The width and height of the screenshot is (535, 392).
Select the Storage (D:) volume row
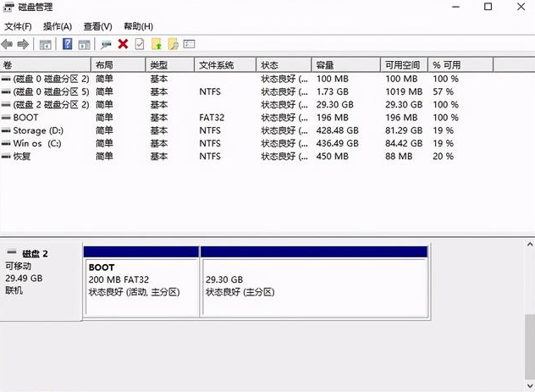(246, 130)
